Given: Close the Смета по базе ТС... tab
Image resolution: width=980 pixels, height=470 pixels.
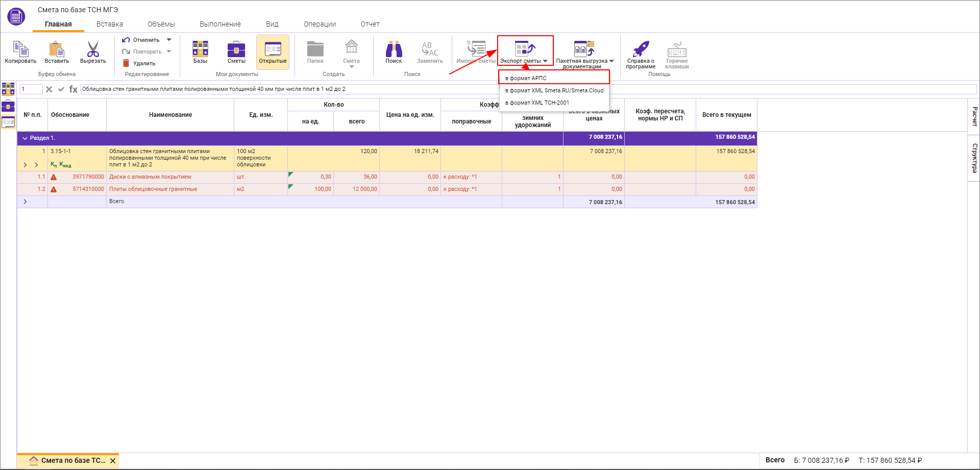Looking at the screenshot, I should 113,461.
